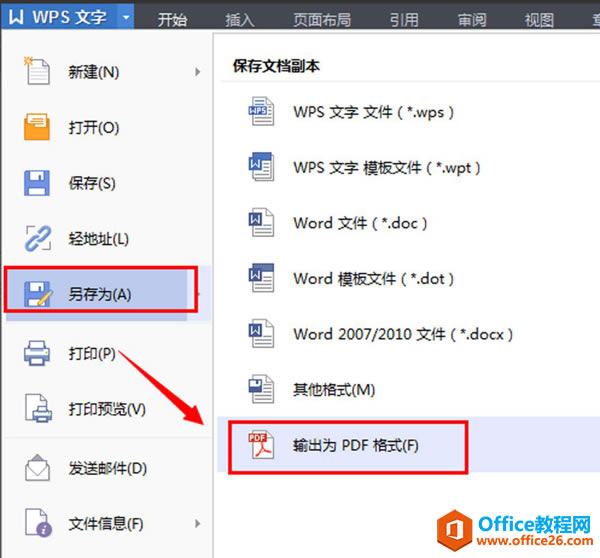Image resolution: width=600 pixels, height=558 pixels.
Task: Select 保存(S) menu entry
Action: pyautogui.click(x=107, y=183)
